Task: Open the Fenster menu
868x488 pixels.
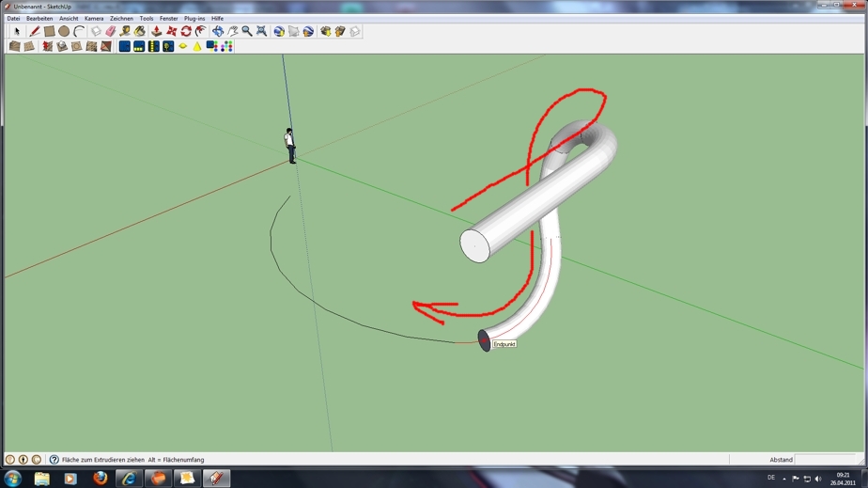Action: (168, 18)
